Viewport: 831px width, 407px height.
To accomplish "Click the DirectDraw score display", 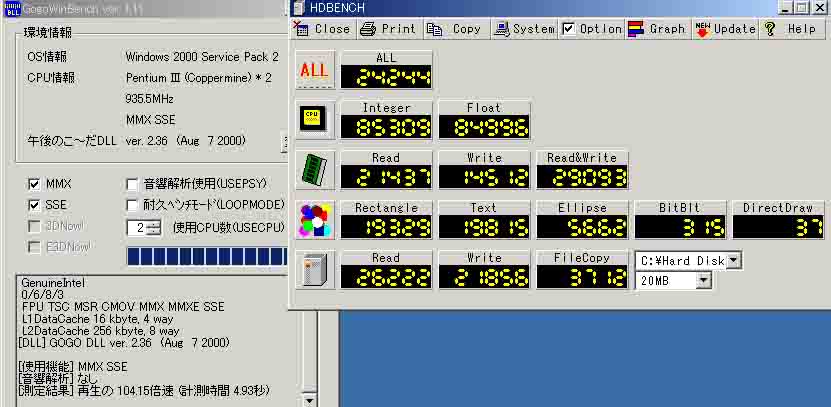I will tap(778, 227).
